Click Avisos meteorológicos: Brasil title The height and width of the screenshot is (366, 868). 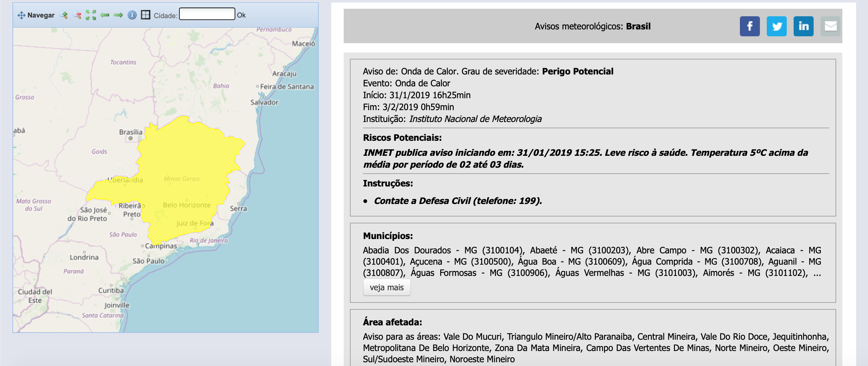[x=592, y=26]
